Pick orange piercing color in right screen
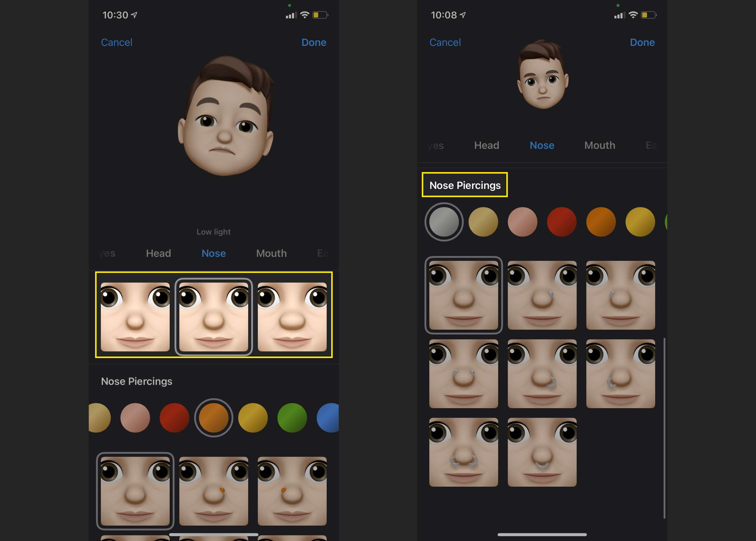 tap(601, 222)
